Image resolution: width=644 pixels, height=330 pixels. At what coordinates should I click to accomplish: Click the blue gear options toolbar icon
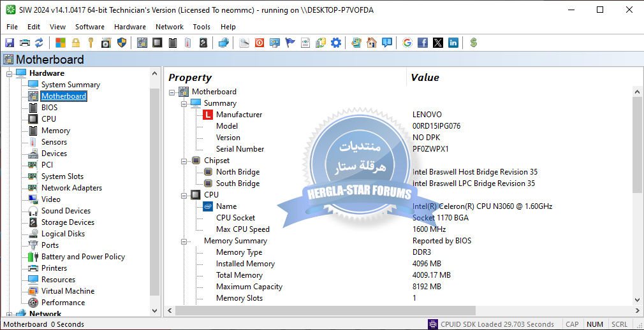click(336, 43)
